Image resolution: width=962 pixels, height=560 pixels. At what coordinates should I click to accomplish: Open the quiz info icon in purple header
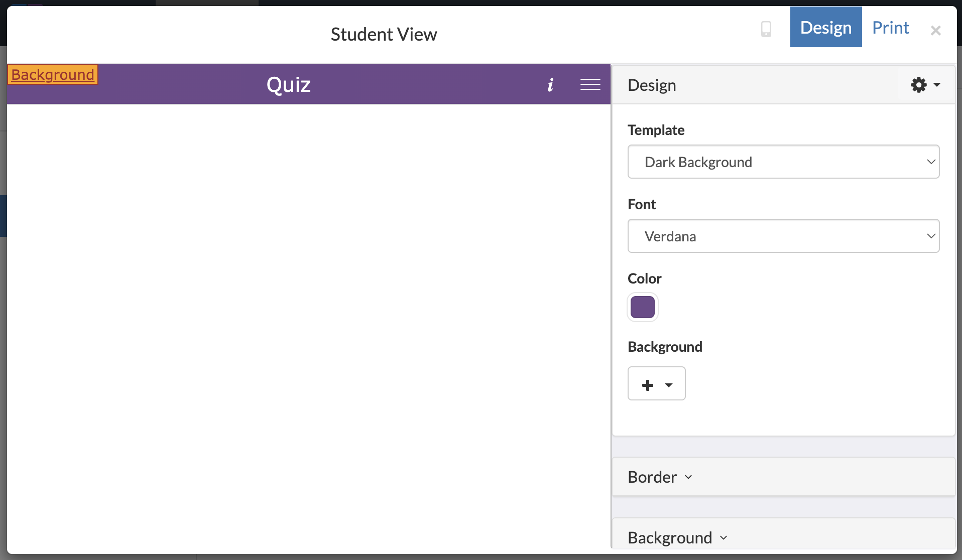point(550,84)
